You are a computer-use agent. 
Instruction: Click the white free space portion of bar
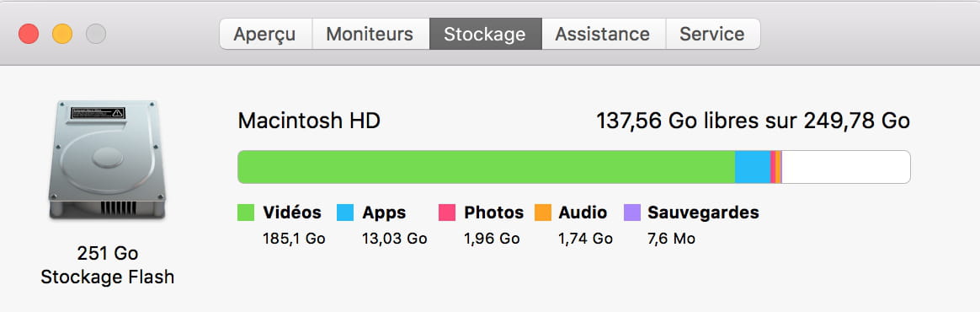(845, 167)
